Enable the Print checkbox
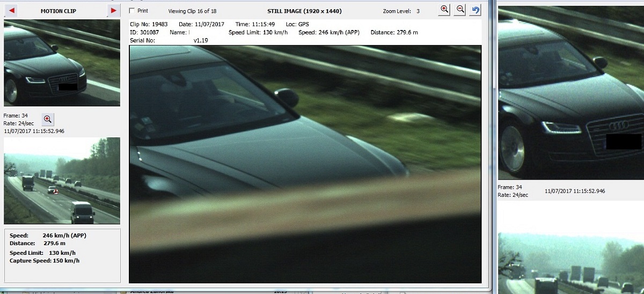This screenshot has height=294, width=644. pyautogui.click(x=133, y=11)
